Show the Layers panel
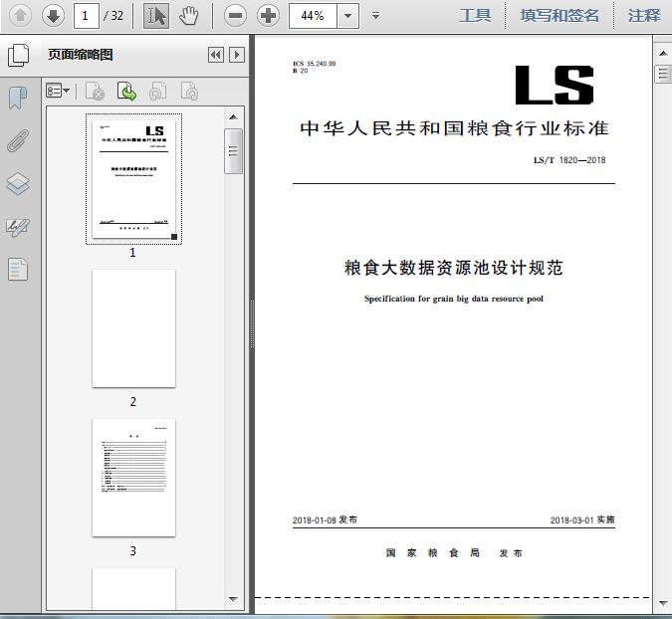Image resolution: width=672 pixels, height=619 pixels. [x=18, y=184]
